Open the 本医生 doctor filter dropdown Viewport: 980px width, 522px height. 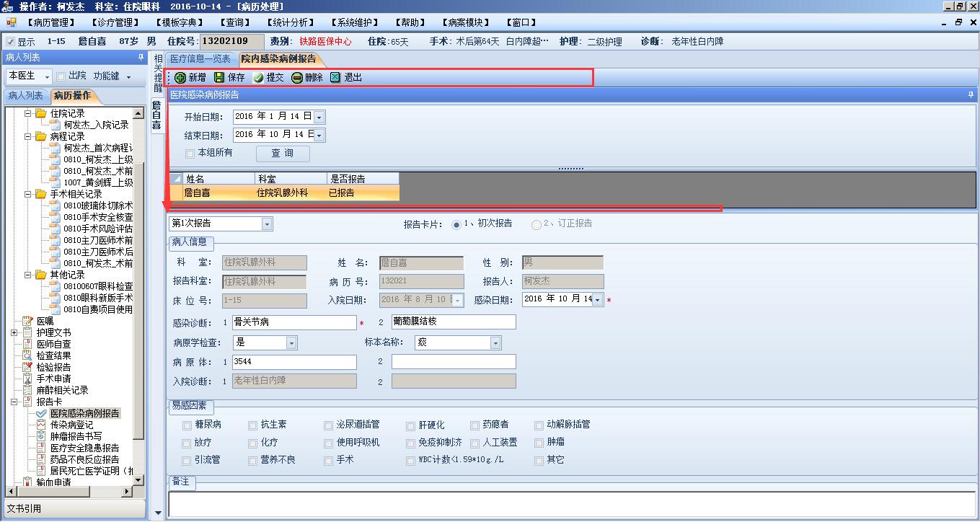pos(47,76)
